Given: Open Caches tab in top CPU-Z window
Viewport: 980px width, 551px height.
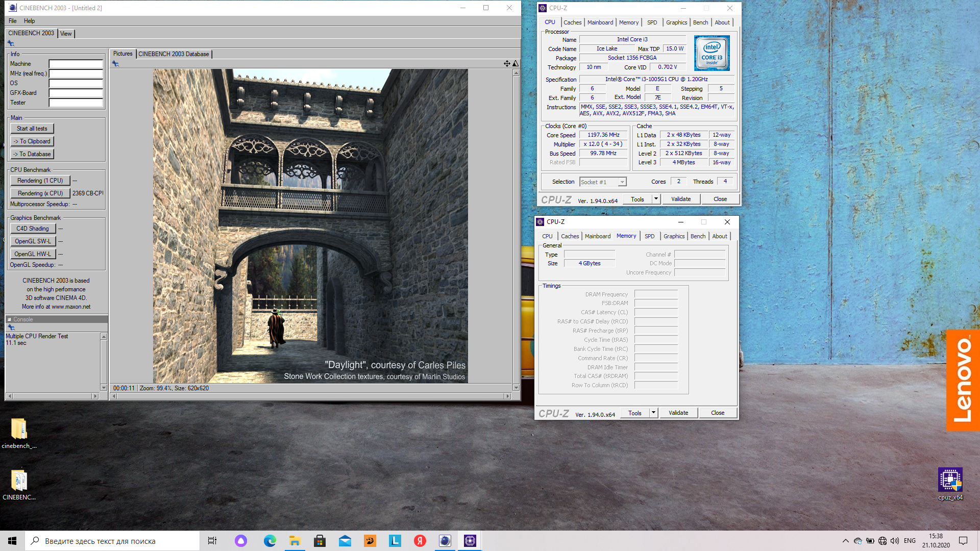Looking at the screenshot, I should pyautogui.click(x=572, y=22).
